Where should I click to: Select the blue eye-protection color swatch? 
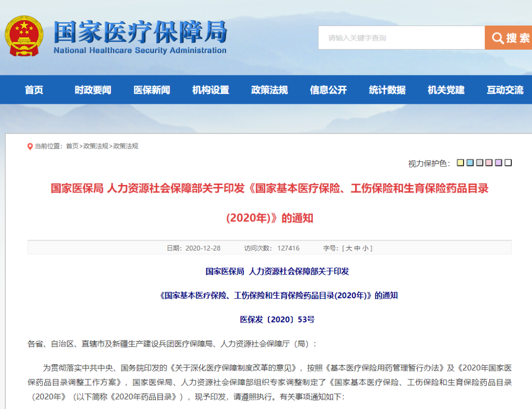470,163
